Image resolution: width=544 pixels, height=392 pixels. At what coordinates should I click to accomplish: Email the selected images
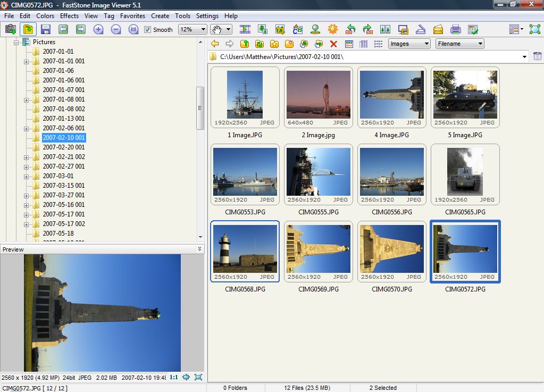[438, 29]
